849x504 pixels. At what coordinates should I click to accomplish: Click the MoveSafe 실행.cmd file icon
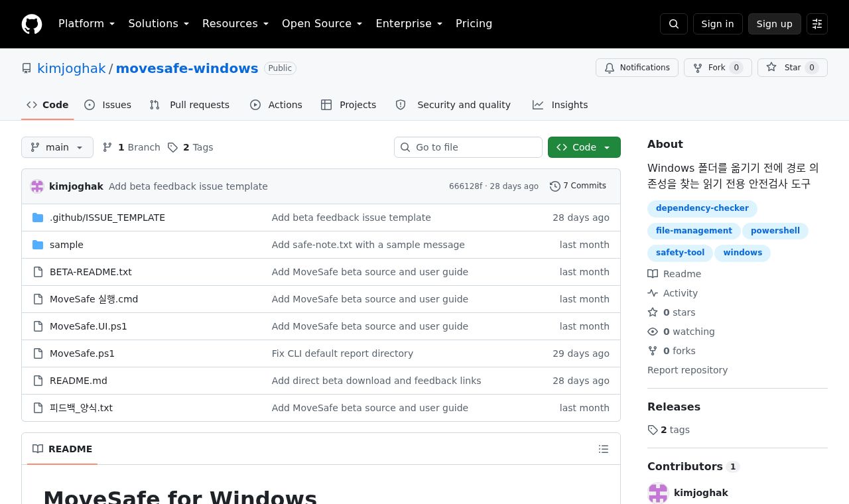[x=38, y=299]
